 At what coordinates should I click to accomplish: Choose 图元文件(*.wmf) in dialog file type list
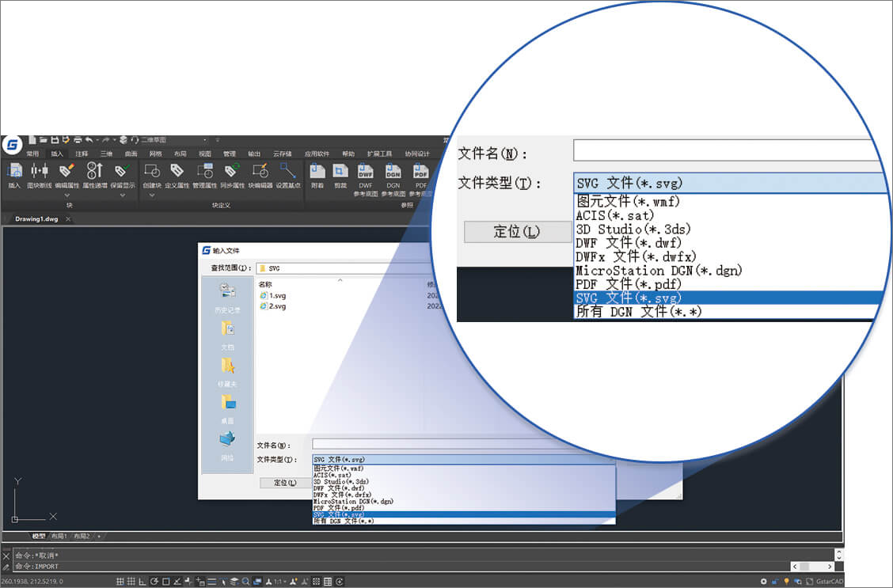pos(464,468)
